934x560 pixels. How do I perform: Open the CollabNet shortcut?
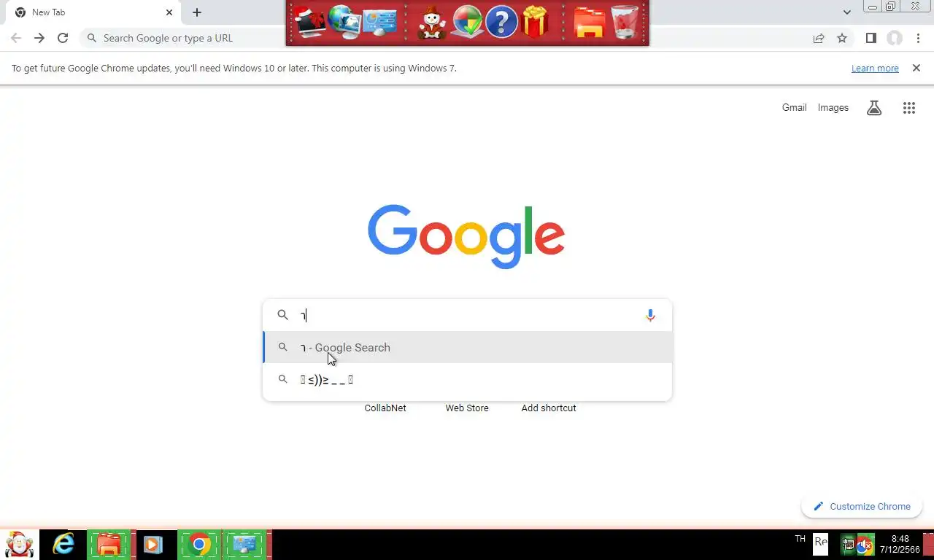pyautogui.click(x=385, y=408)
